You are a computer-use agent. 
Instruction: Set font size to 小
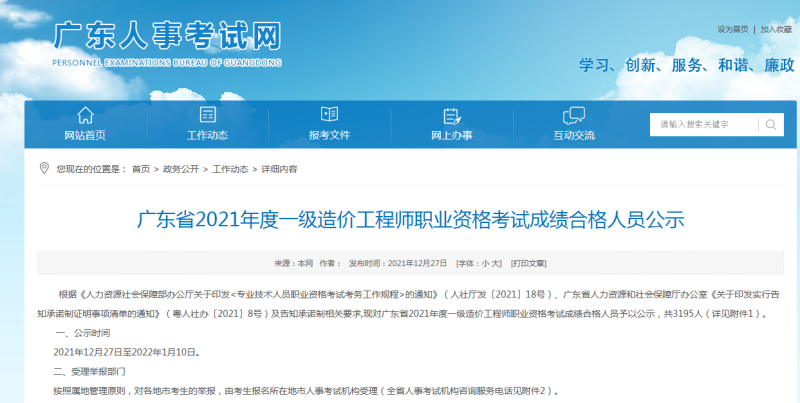(x=485, y=263)
